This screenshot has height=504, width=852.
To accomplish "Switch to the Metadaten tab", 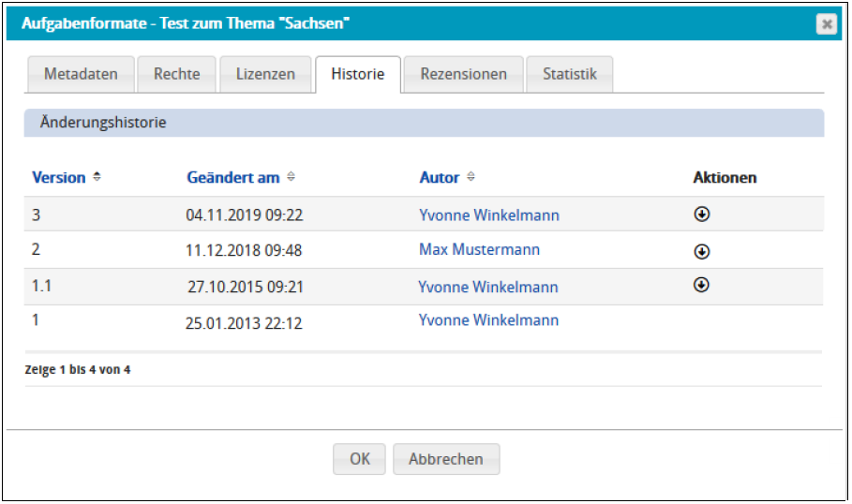I will (x=81, y=74).
